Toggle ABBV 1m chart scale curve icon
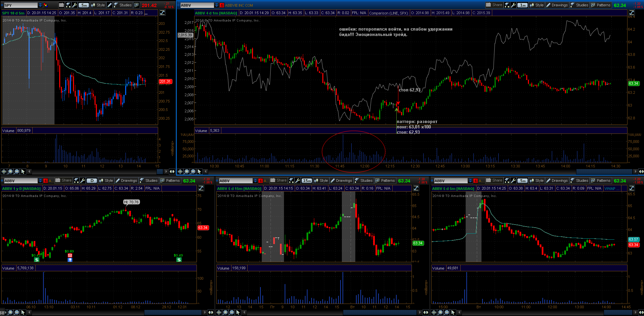The height and width of the screenshot is (316, 644). [632, 13]
